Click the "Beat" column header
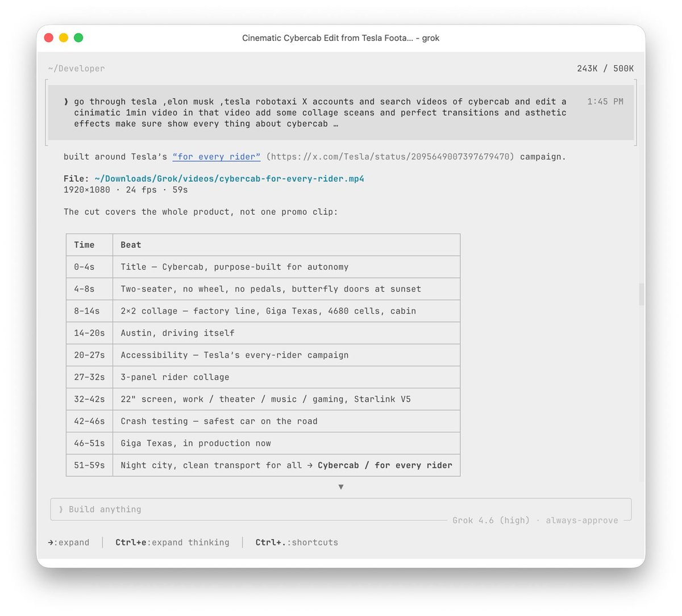Image resolution: width=682 pixels, height=616 pixels. pos(286,245)
